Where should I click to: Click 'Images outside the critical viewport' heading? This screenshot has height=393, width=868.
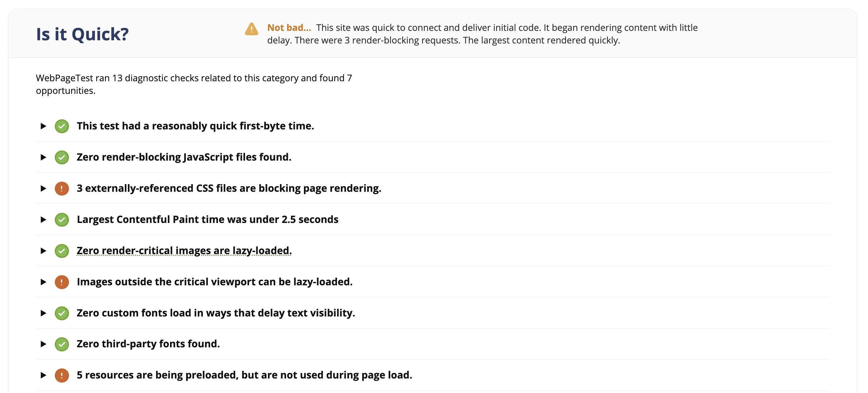[215, 282]
